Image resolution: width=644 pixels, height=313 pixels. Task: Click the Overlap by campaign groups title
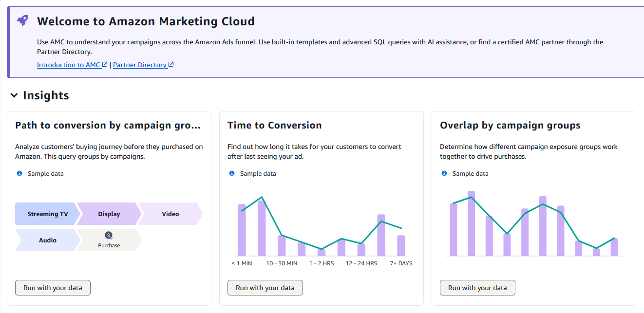pos(510,125)
